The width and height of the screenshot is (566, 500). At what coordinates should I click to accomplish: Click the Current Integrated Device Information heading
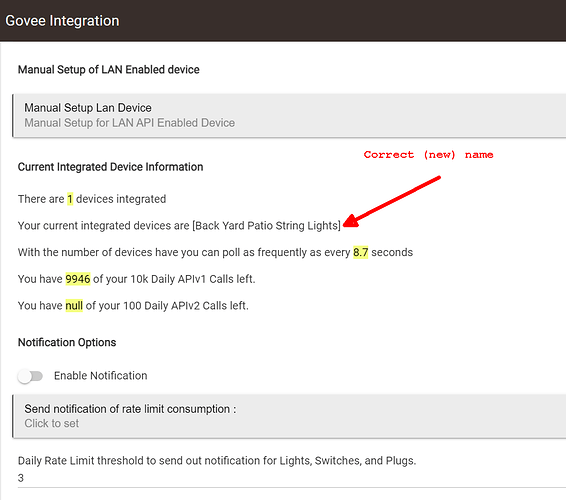110,167
